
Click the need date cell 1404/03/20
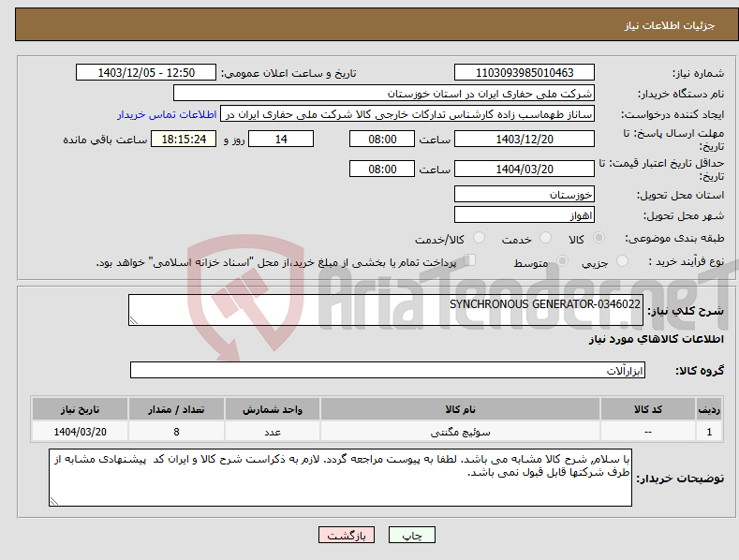(x=80, y=432)
